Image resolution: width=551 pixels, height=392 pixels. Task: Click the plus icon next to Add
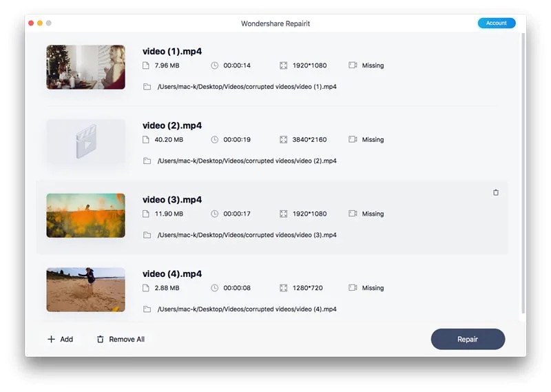(x=51, y=339)
